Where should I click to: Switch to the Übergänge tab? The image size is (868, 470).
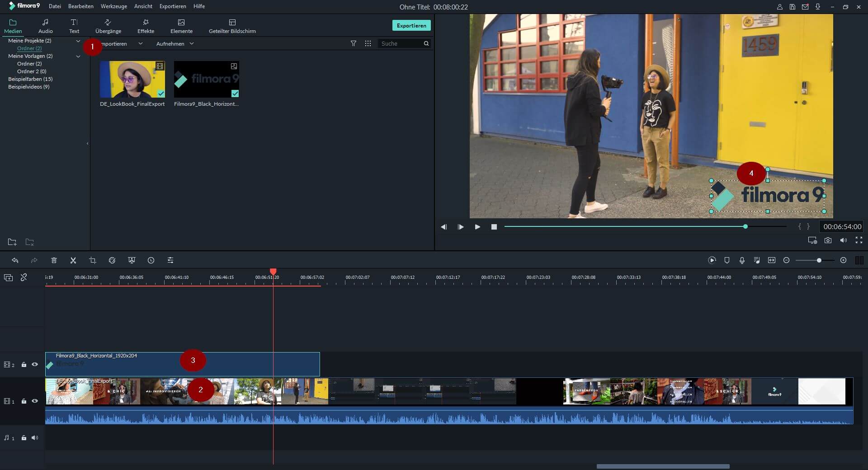tap(108, 26)
